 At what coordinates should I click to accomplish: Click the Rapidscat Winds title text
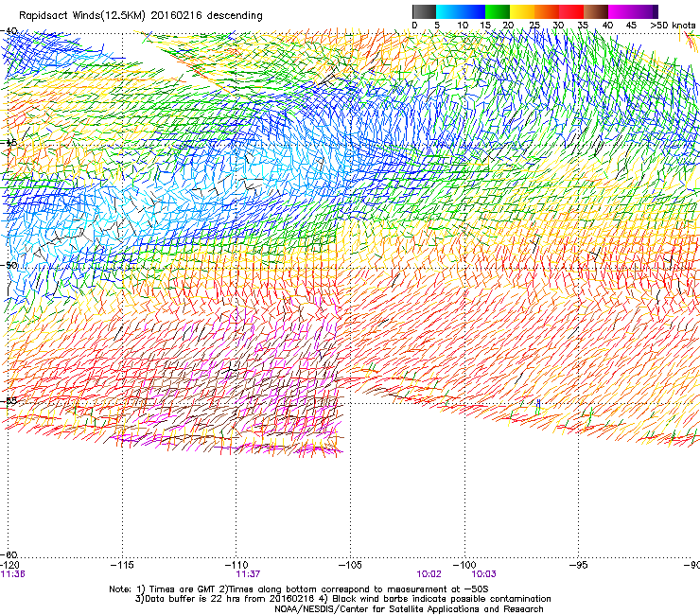(141, 15)
